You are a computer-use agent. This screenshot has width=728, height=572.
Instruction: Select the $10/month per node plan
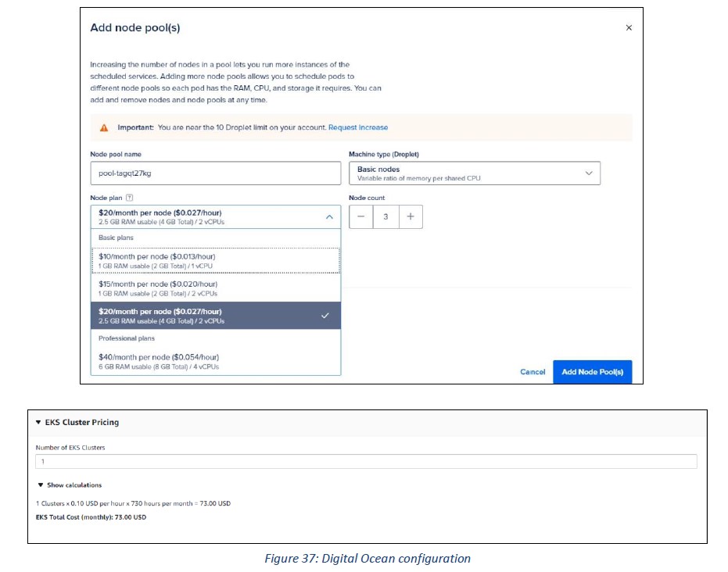click(216, 261)
